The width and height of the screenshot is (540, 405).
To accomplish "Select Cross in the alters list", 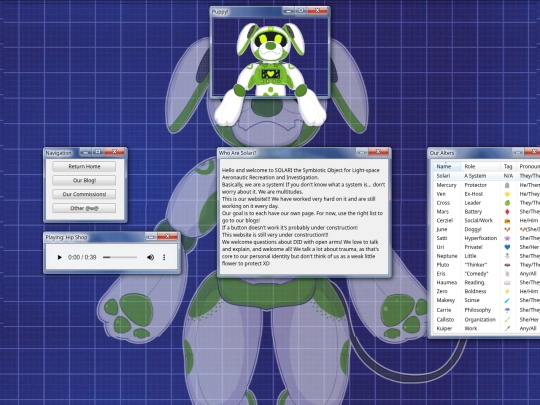I will (x=443, y=203).
